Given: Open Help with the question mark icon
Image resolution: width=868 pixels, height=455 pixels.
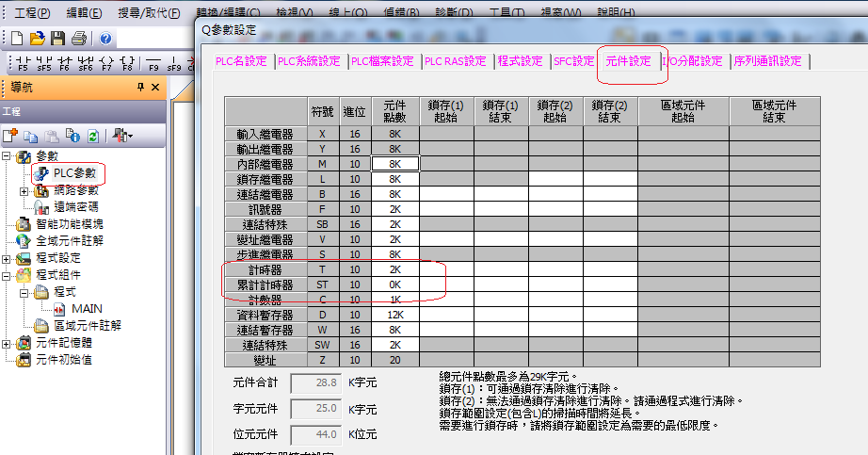Looking at the screenshot, I should [105, 39].
